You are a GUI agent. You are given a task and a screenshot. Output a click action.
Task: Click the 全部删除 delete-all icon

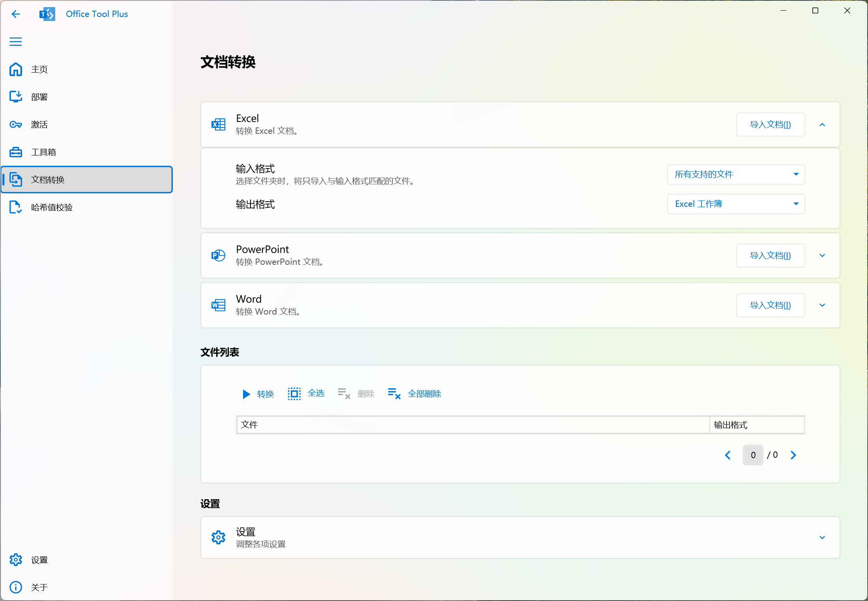click(394, 393)
